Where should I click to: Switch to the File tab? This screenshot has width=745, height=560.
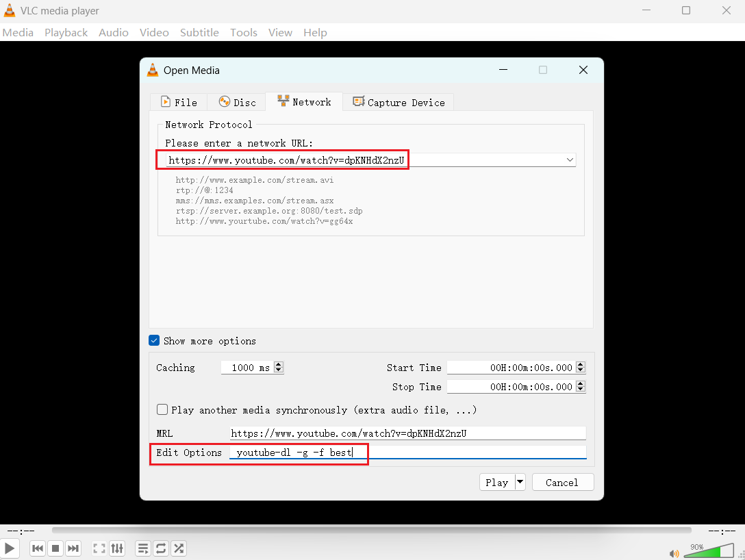click(x=179, y=102)
